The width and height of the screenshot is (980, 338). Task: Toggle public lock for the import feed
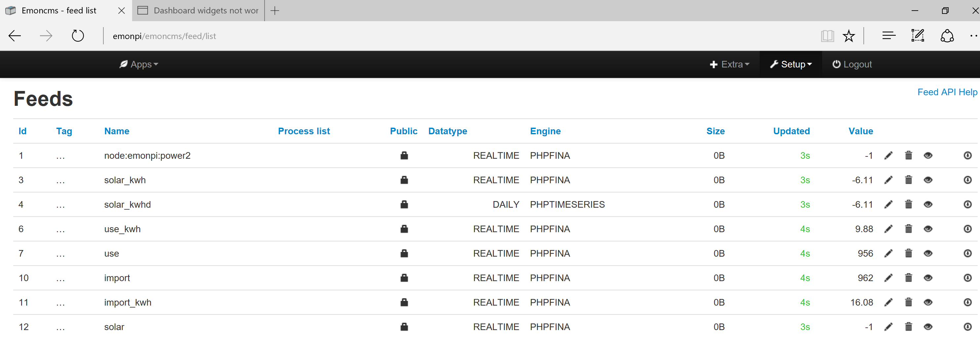[x=404, y=278]
